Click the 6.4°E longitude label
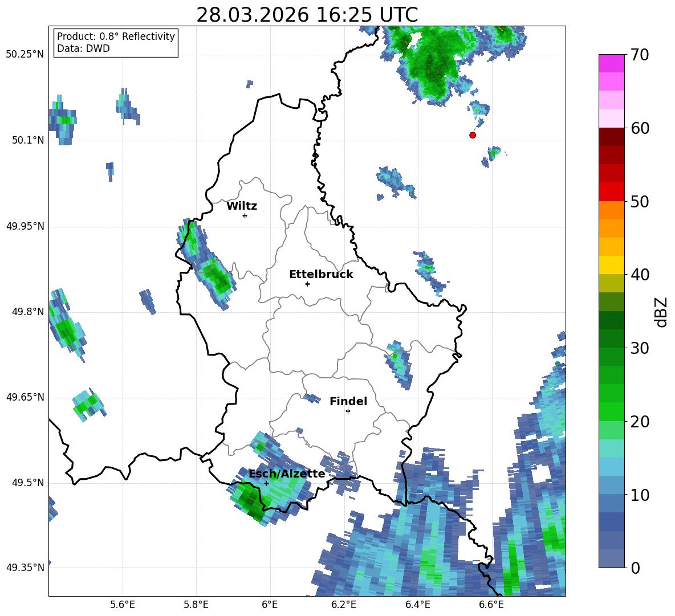The width and height of the screenshot is (675, 616). tap(417, 605)
